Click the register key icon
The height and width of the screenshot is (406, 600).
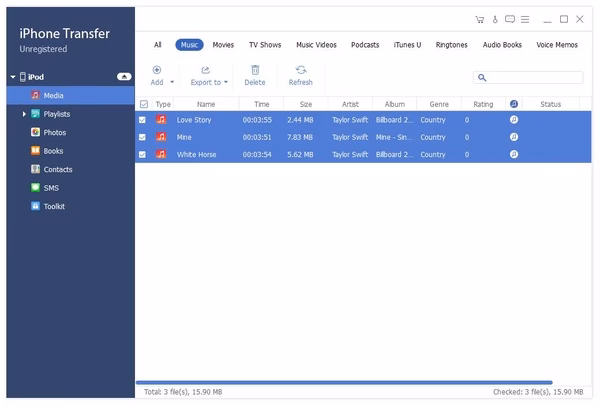click(x=494, y=19)
